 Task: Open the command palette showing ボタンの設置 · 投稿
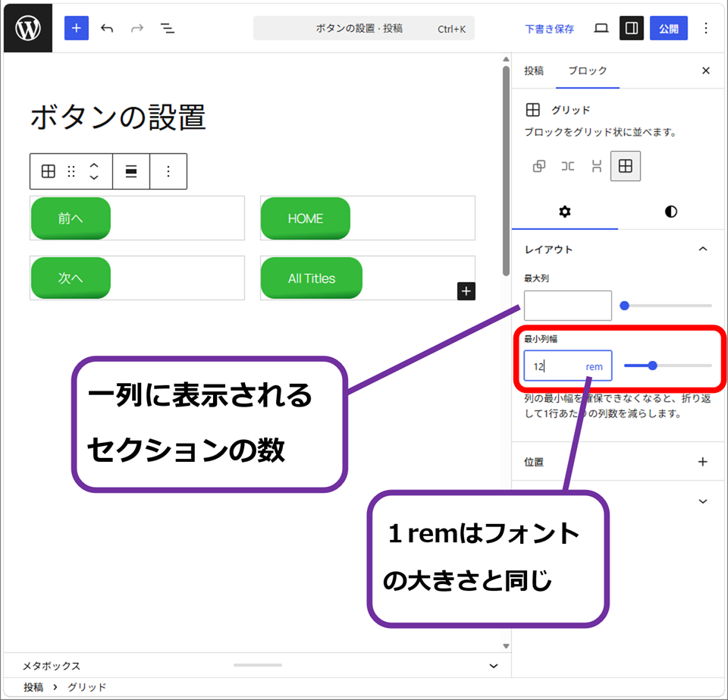click(363, 28)
